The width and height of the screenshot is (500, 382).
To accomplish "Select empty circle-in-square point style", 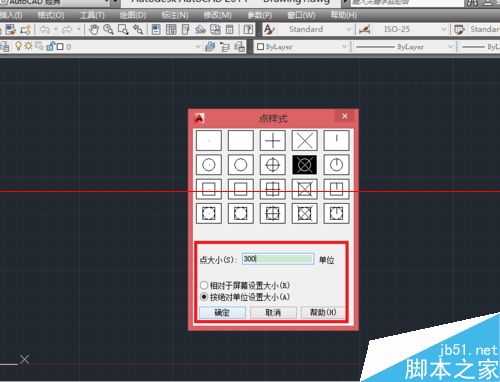I will (x=241, y=213).
